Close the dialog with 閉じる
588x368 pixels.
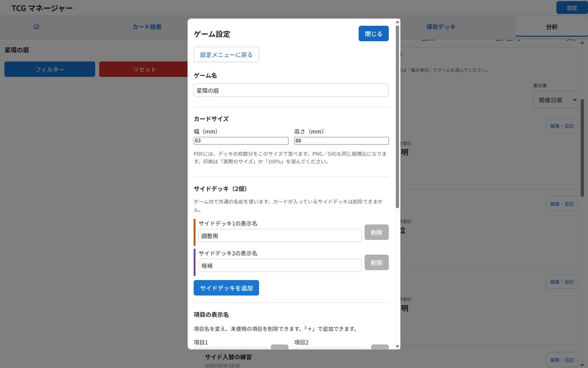(x=373, y=33)
